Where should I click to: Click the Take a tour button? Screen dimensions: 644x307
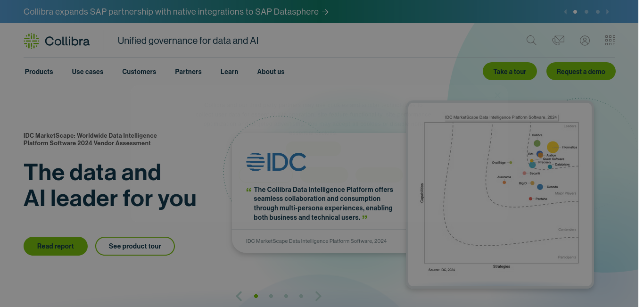coord(510,71)
